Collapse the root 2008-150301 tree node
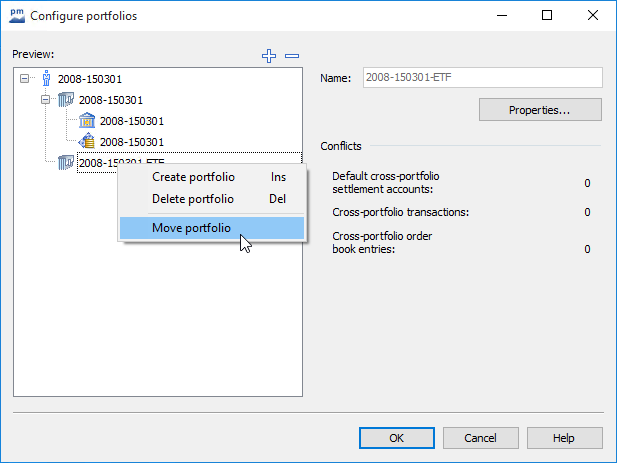 [x=25, y=78]
